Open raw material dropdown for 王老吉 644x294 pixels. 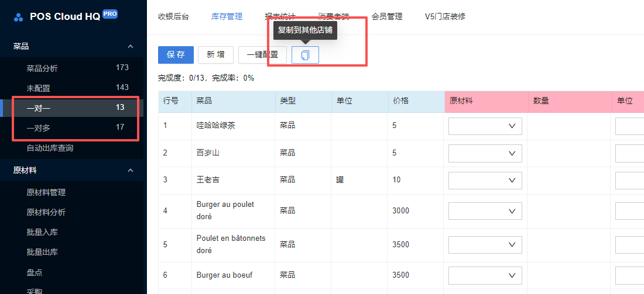(485, 180)
